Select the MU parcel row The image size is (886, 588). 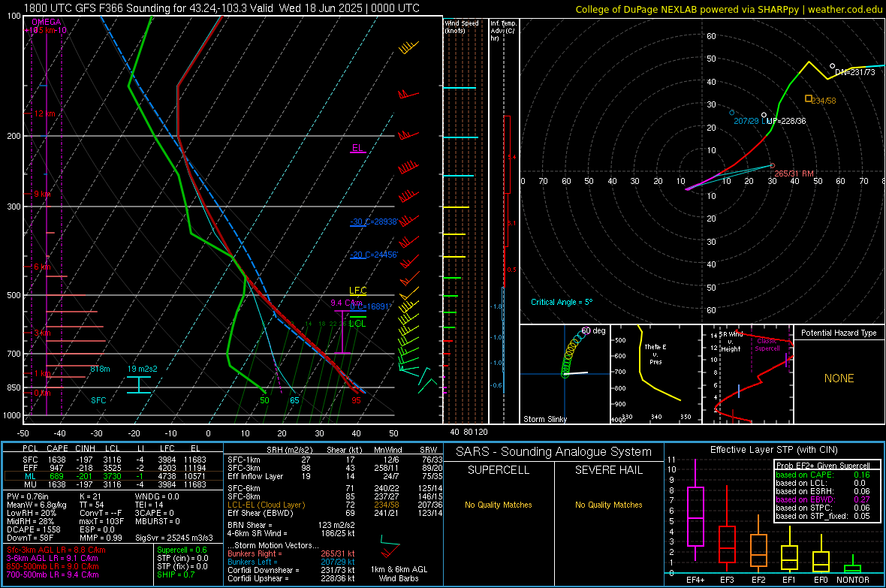tap(113, 484)
